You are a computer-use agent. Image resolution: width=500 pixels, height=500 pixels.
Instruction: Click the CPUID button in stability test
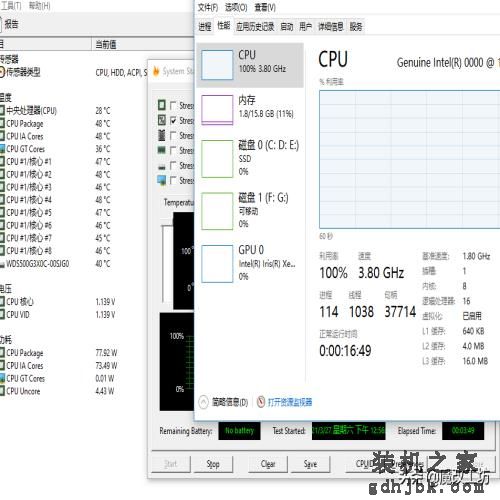[x=364, y=464]
